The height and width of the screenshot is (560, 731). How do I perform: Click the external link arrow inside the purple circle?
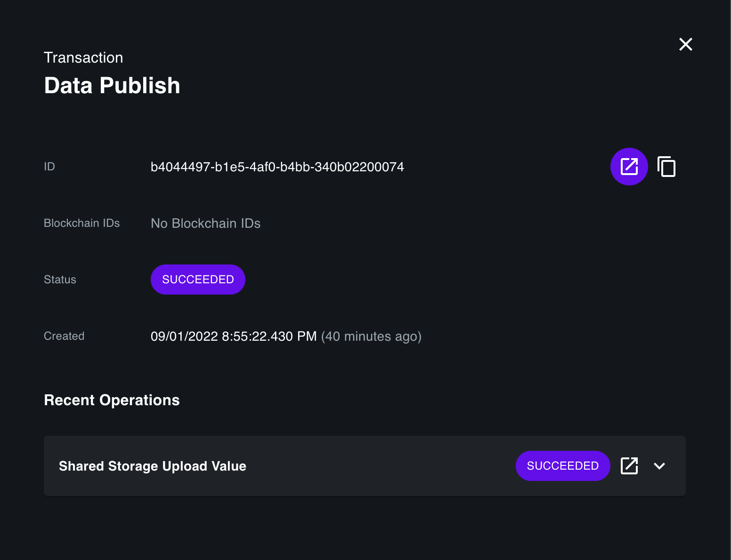click(629, 167)
